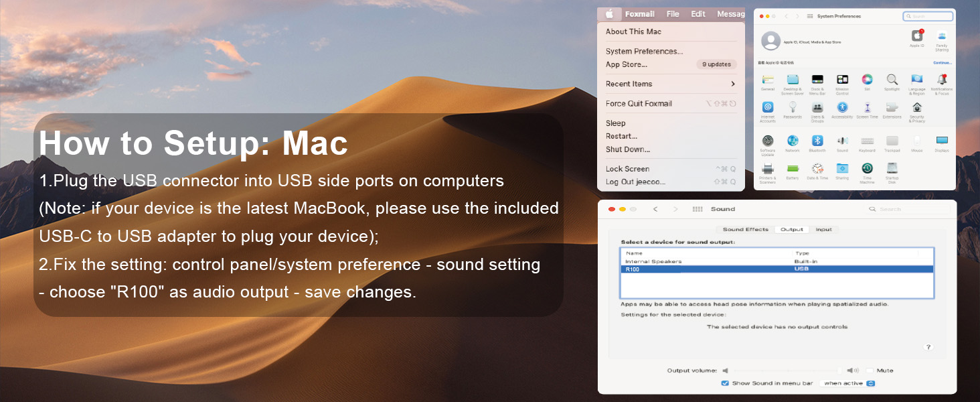Click the Apple logo in the menu bar

[x=609, y=14]
